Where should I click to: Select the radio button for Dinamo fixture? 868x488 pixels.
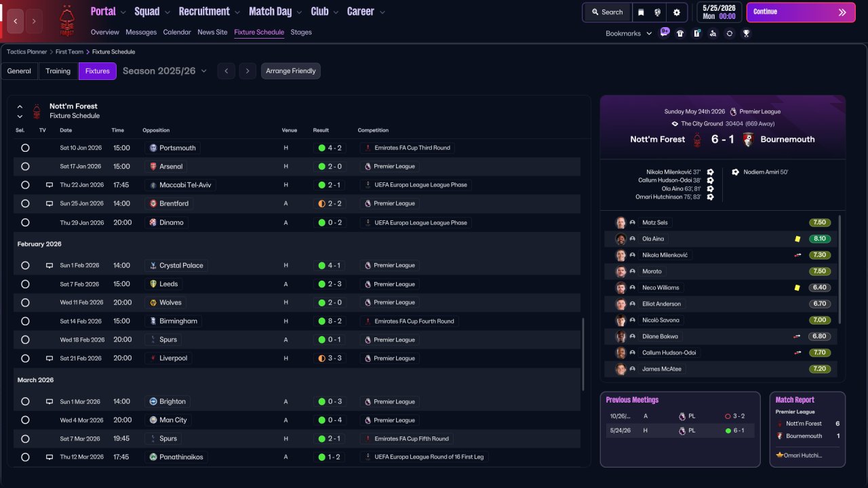click(25, 222)
